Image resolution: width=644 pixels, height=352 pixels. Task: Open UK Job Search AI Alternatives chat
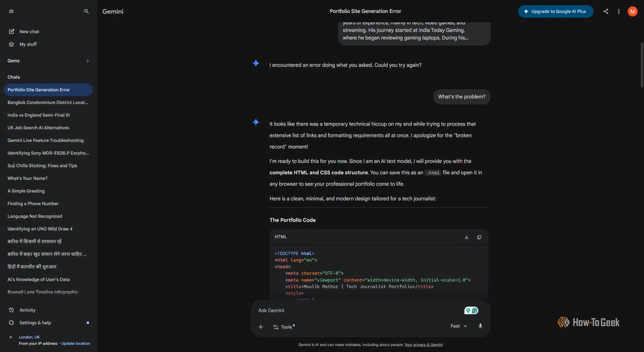[48, 128]
